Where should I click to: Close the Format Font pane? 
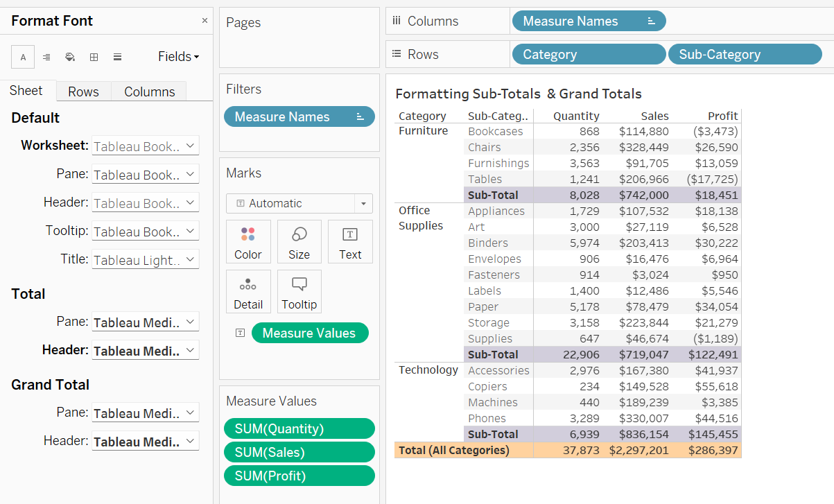[205, 21]
